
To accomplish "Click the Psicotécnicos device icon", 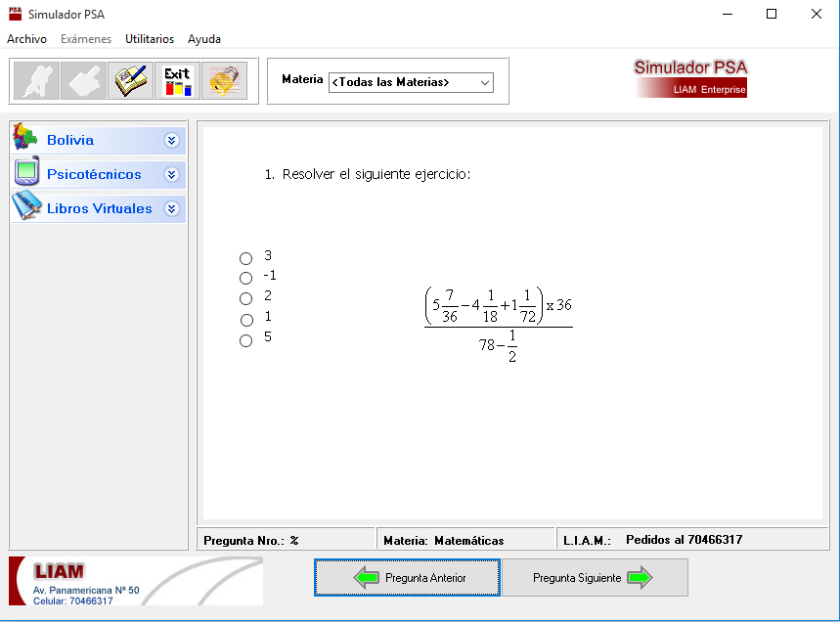I will [x=26, y=173].
